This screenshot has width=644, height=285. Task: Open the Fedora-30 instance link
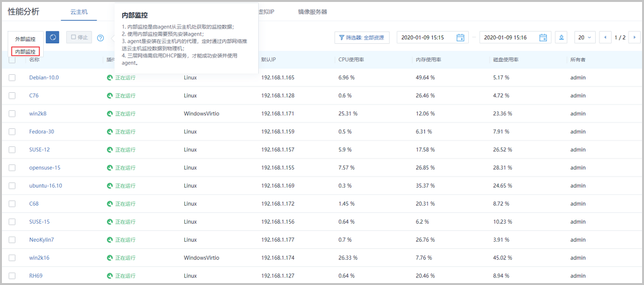pyautogui.click(x=41, y=132)
